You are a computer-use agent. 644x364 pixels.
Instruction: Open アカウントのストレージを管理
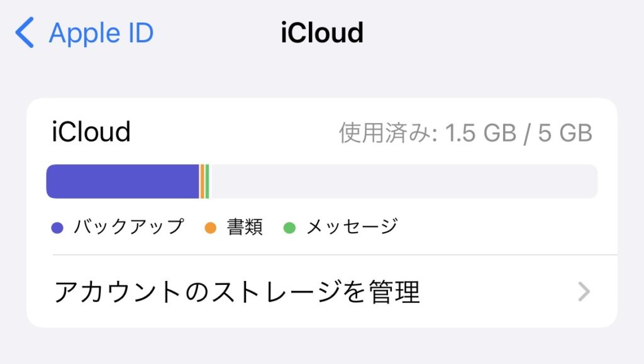(x=237, y=292)
